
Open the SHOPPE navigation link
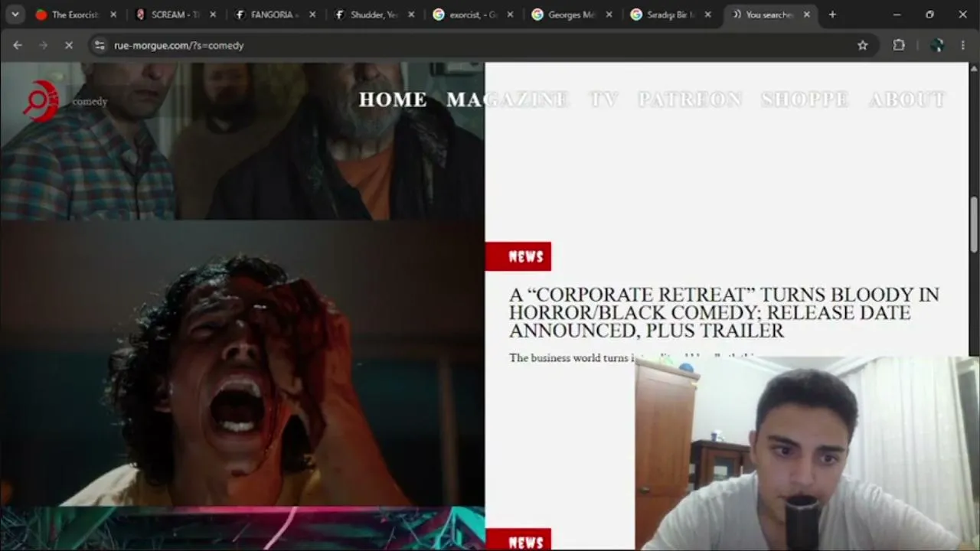(x=805, y=99)
